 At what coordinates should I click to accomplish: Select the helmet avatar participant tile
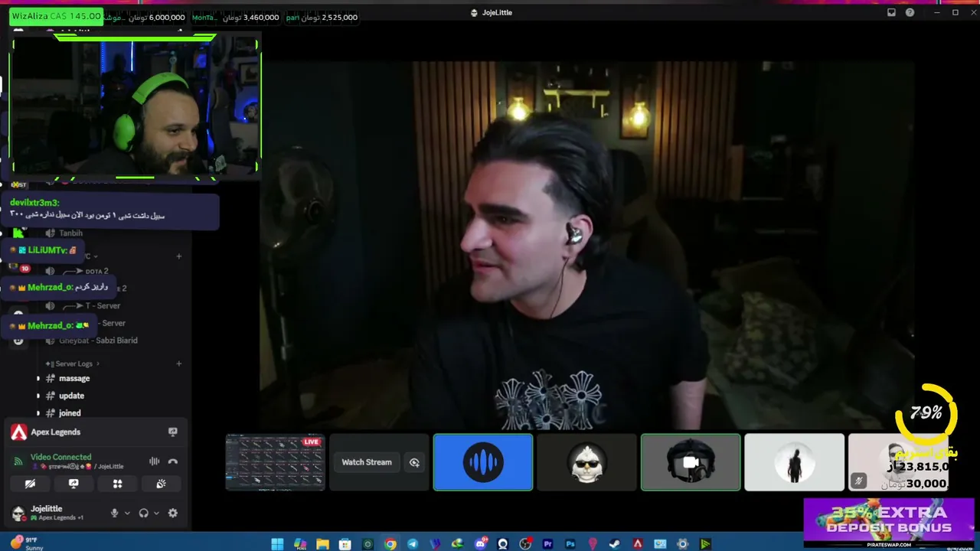691,461
